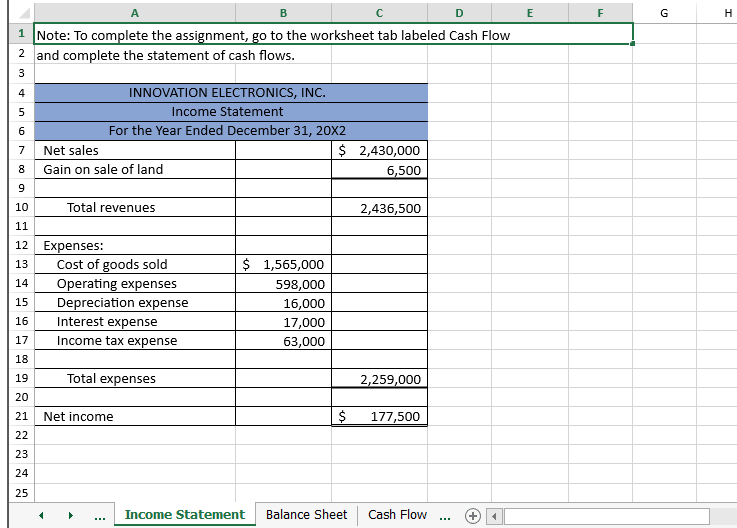Select total expenses value 2,259,000

coord(379,378)
